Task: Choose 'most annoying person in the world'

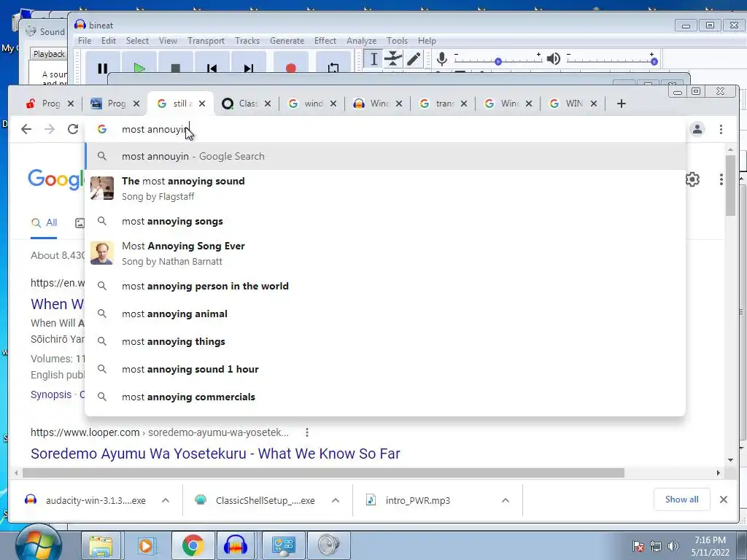Action: (x=385, y=286)
